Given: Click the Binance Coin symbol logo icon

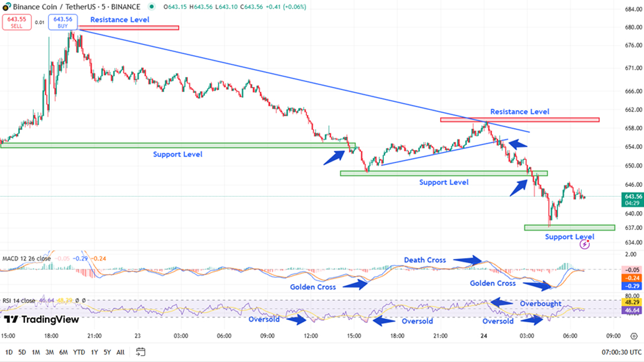Looking at the screenshot, I should pyautogui.click(x=7, y=7).
